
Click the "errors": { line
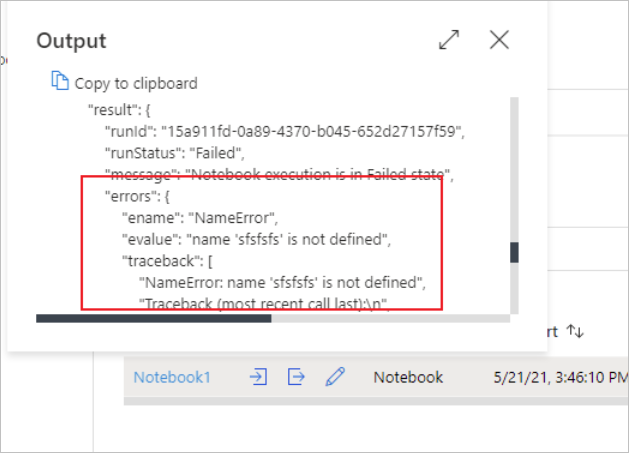[137, 196]
